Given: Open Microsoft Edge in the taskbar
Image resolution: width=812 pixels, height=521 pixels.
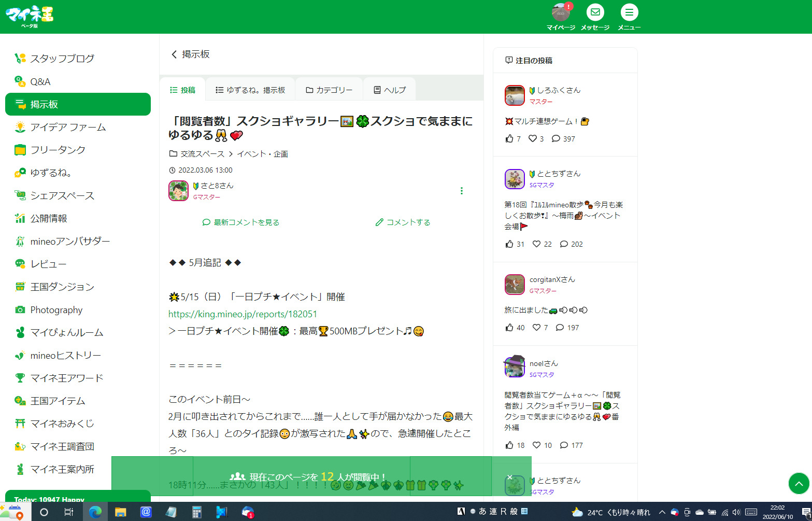Looking at the screenshot, I should point(95,512).
